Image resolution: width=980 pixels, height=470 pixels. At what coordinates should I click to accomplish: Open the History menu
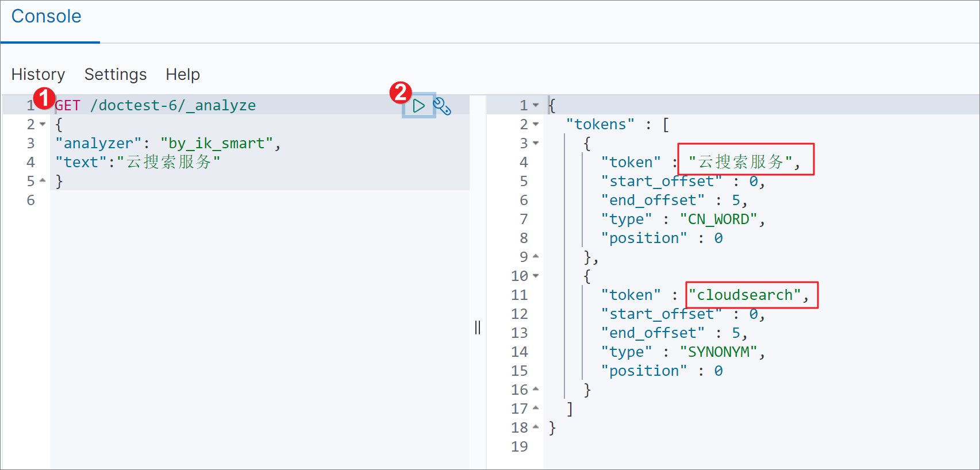pos(38,74)
